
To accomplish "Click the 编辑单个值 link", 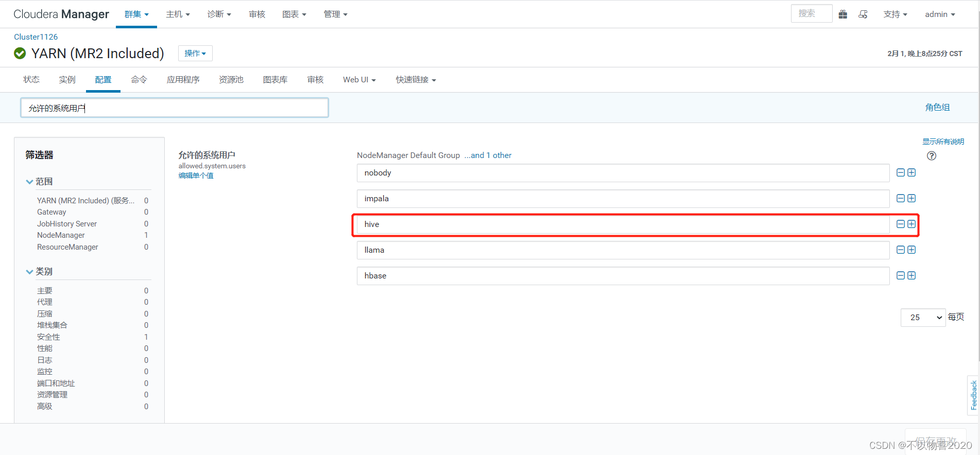I will pyautogui.click(x=196, y=176).
